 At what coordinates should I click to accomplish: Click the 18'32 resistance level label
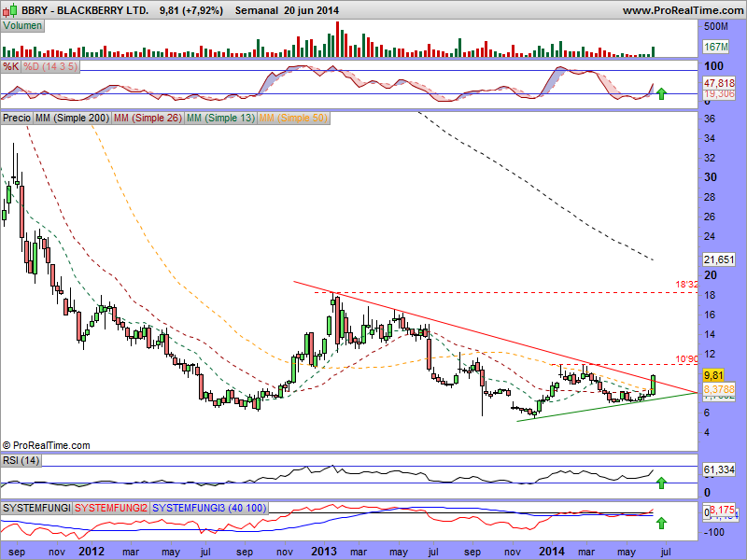[686, 285]
